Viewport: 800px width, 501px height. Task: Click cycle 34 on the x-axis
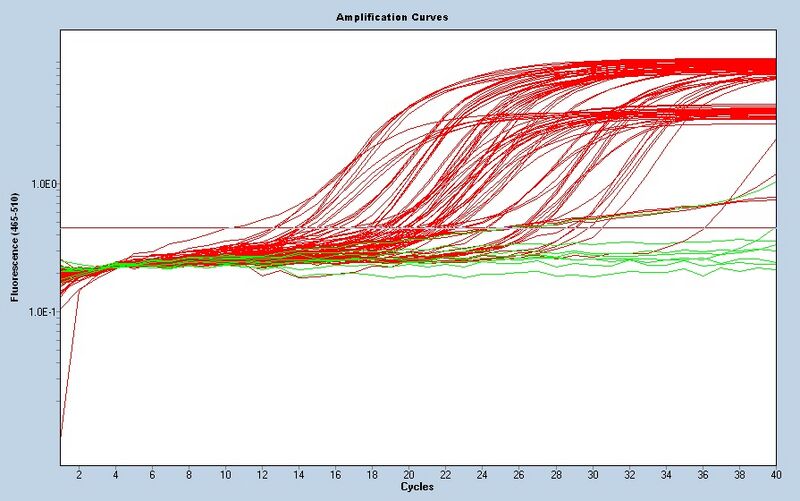(666, 476)
